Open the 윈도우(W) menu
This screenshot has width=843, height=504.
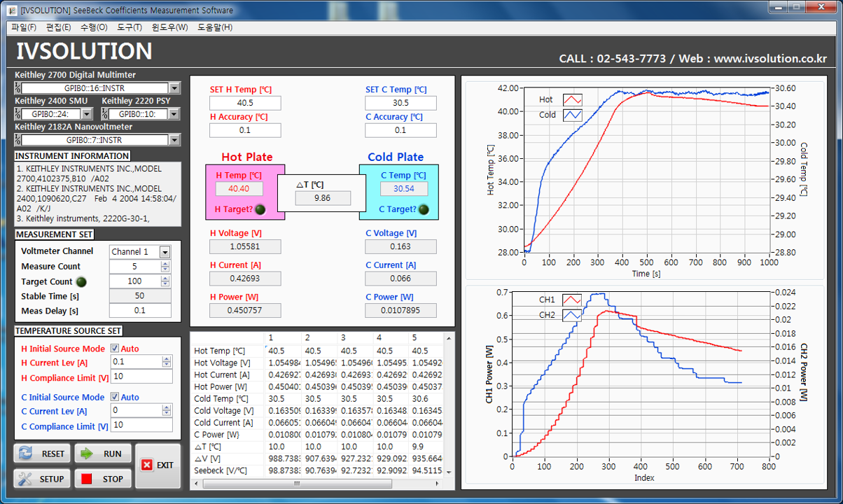(170, 27)
